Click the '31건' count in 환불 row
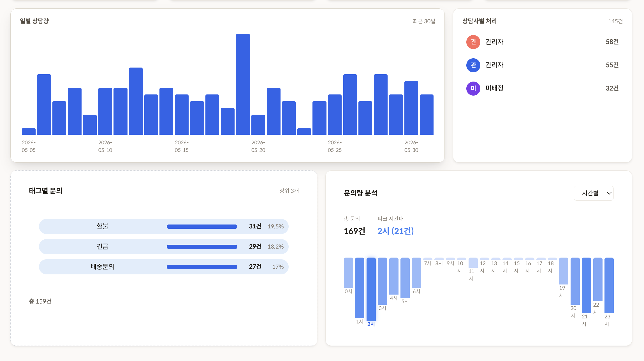This screenshot has height=361, width=644. pos(255,226)
